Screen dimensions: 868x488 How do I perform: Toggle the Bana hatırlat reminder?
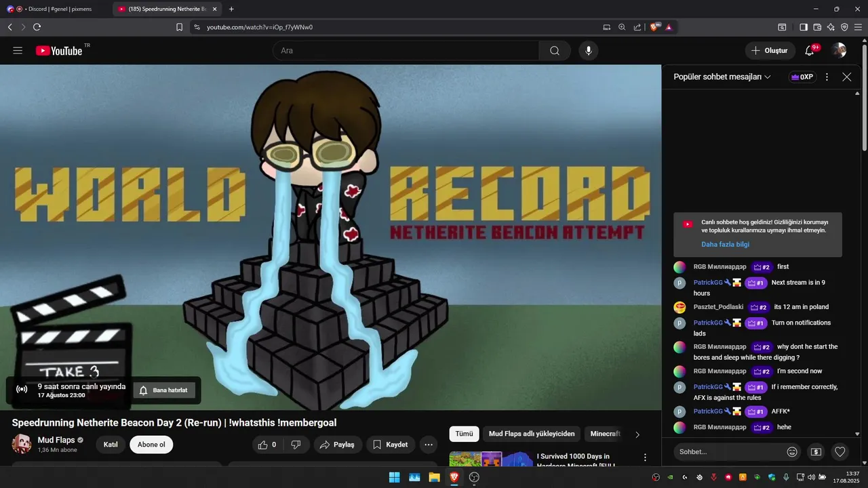(x=164, y=390)
